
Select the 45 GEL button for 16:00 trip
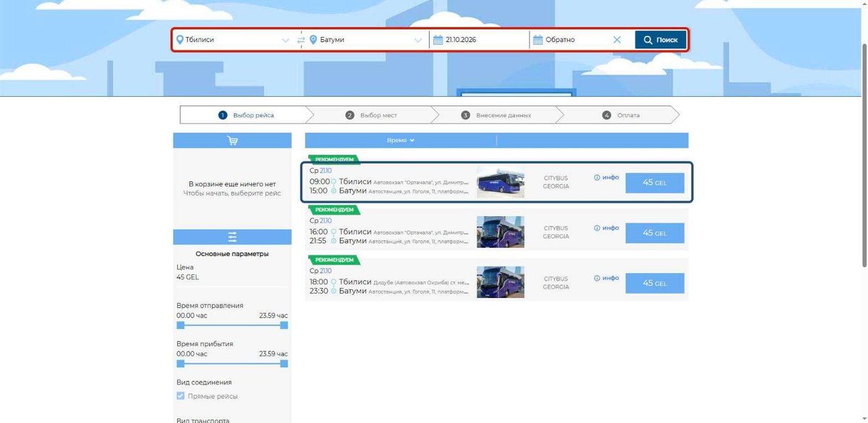point(655,233)
